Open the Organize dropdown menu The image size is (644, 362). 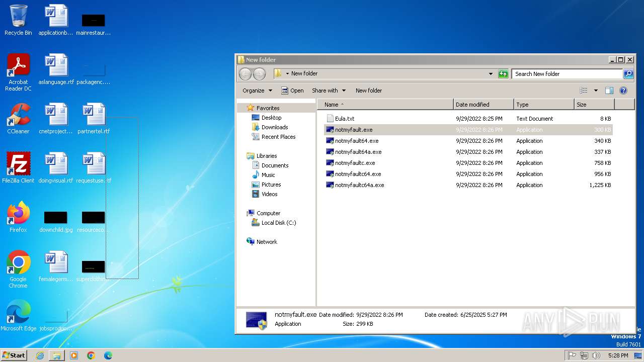(257, 90)
